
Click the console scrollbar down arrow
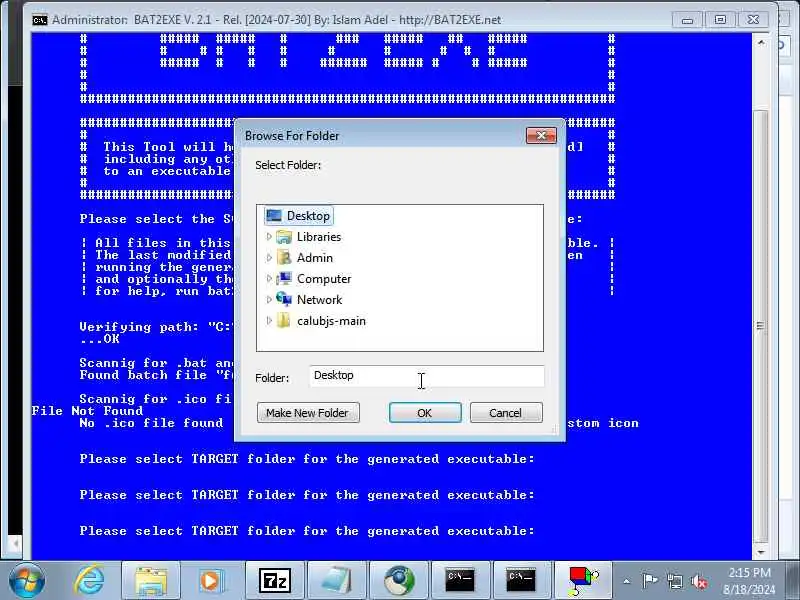(761, 552)
